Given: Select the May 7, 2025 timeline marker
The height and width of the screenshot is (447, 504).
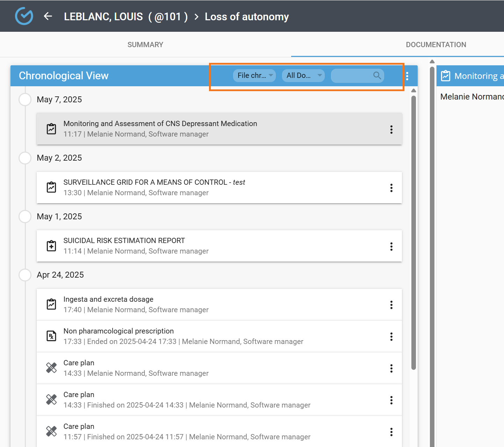Looking at the screenshot, I should click(25, 100).
